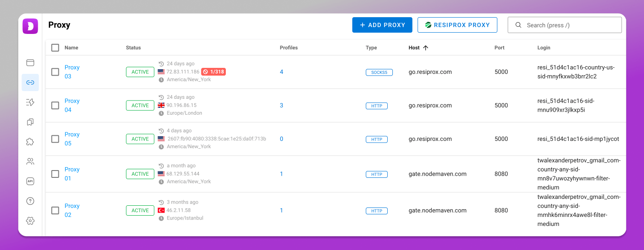
Task: Click the RESIPROX PROXY button
Action: tap(457, 25)
